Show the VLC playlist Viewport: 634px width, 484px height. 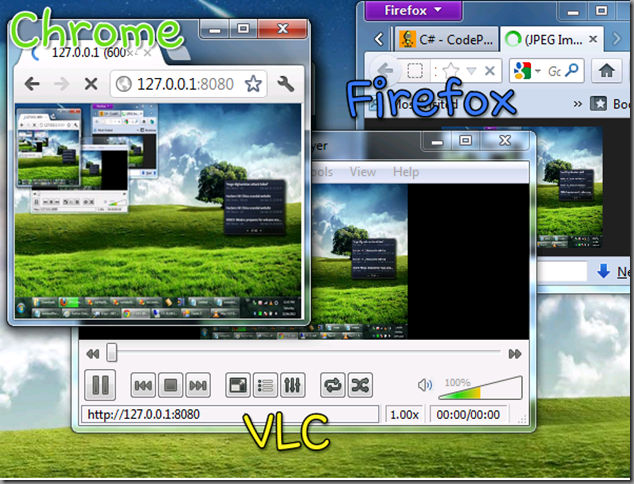265,385
